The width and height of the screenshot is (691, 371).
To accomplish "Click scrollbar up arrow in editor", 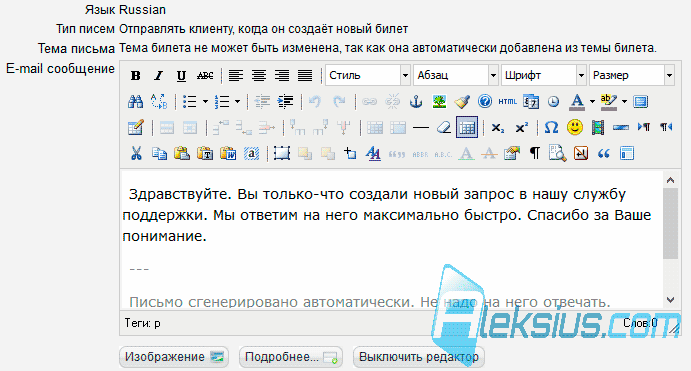I will [671, 180].
